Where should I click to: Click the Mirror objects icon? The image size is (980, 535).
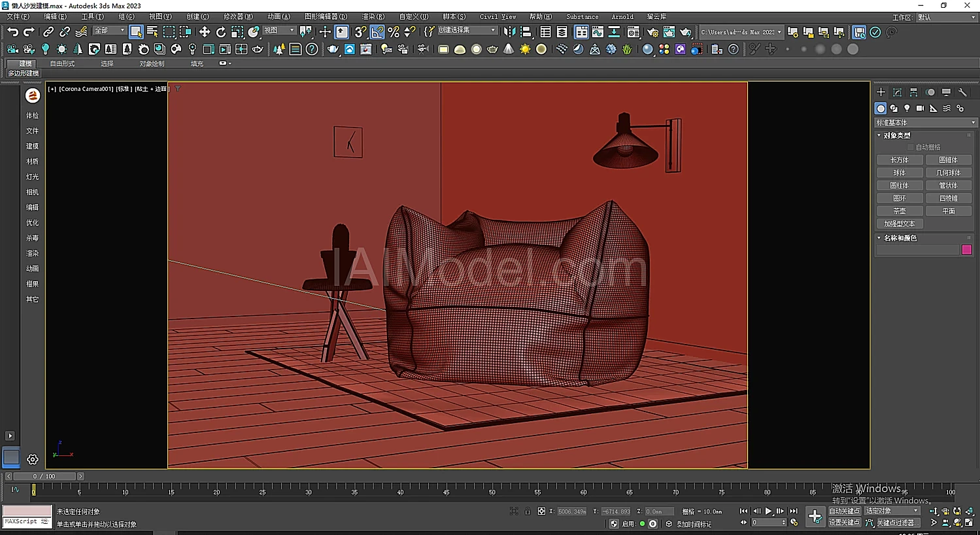pyautogui.click(x=509, y=31)
